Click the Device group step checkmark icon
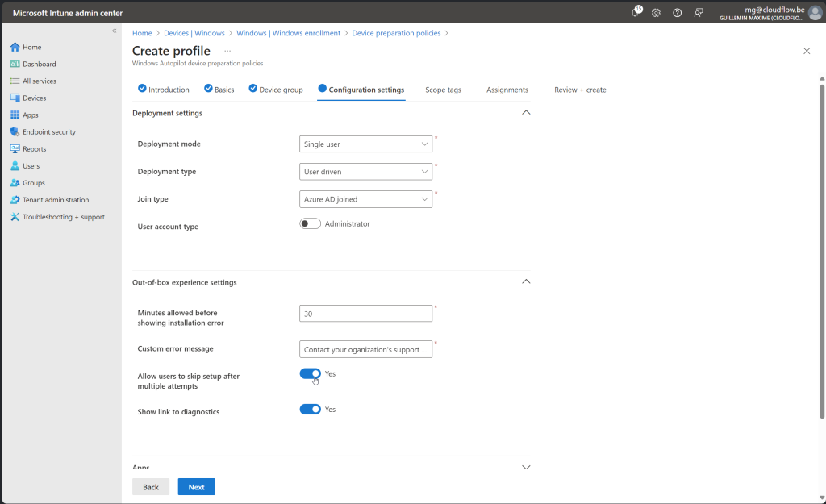 [x=252, y=89]
